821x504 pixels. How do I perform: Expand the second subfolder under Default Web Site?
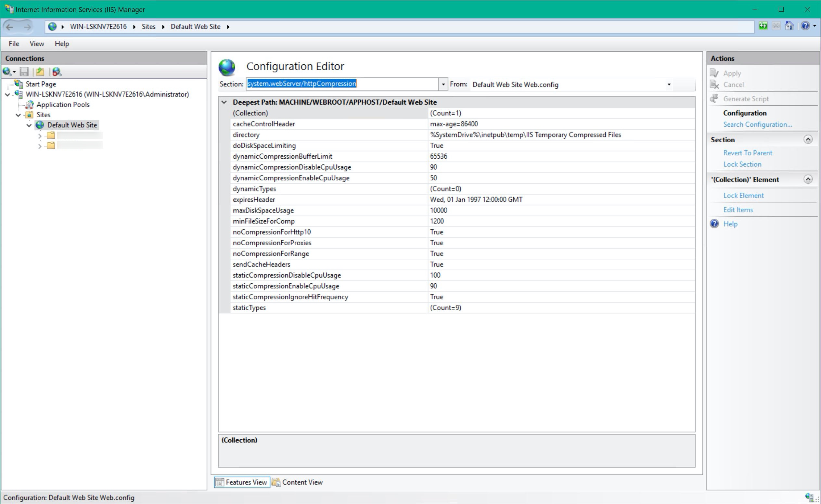coord(40,146)
